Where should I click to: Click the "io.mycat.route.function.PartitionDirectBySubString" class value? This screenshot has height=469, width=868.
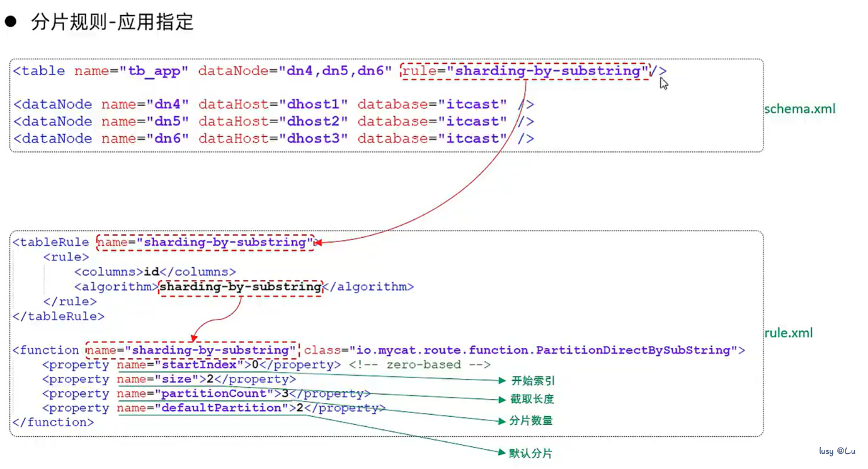pos(544,350)
